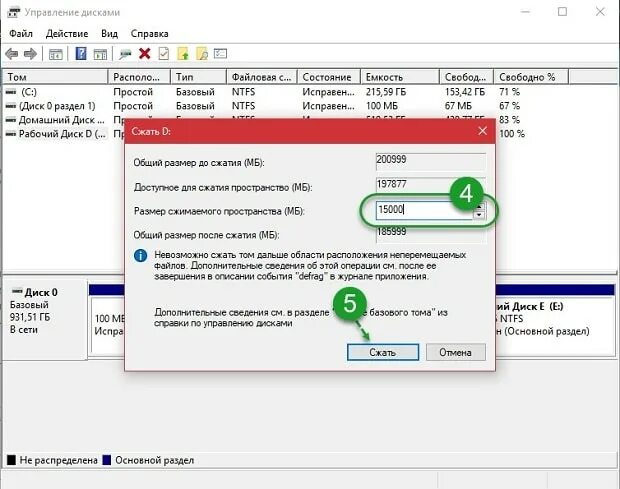Sort by Свобод... column header
The height and width of the screenshot is (489, 620).
[x=467, y=77]
